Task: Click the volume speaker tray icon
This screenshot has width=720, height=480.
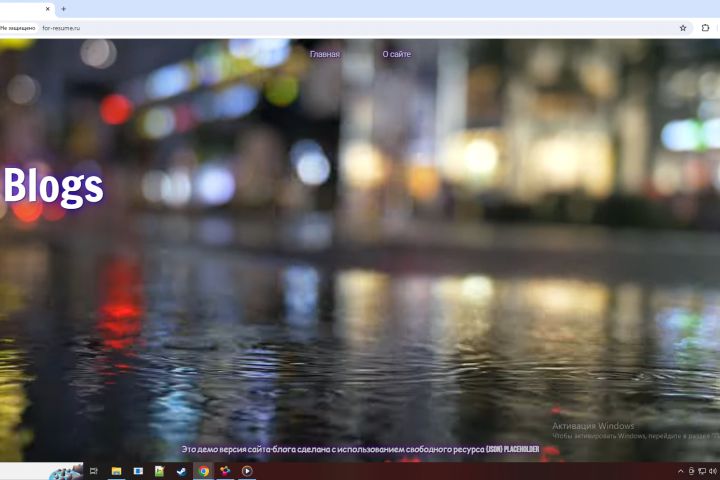Action: pyautogui.click(x=713, y=471)
